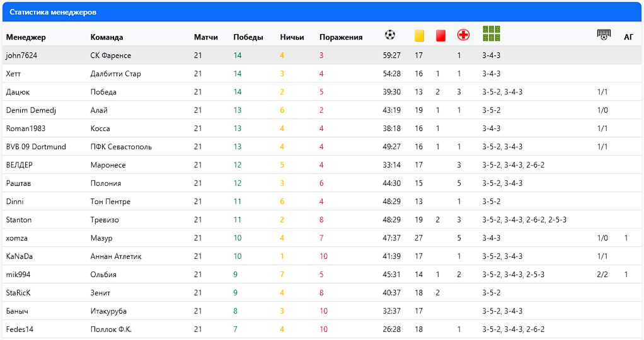644x340 pixels.
Task: Sort by the Победы column header
Action: click(248, 37)
